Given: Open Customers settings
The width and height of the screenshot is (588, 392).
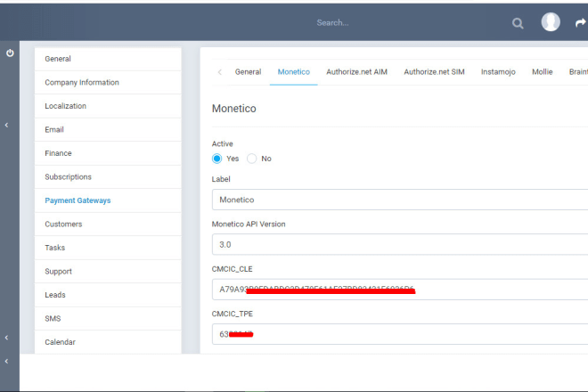Looking at the screenshot, I should coord(108,225).
